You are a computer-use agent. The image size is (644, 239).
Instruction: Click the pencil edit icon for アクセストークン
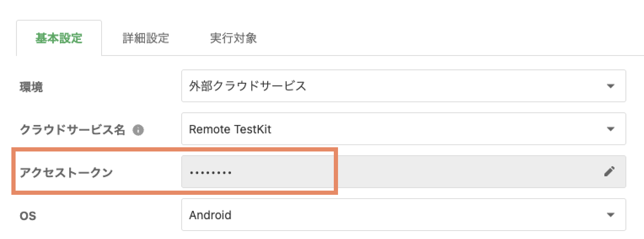click(609, 171)
